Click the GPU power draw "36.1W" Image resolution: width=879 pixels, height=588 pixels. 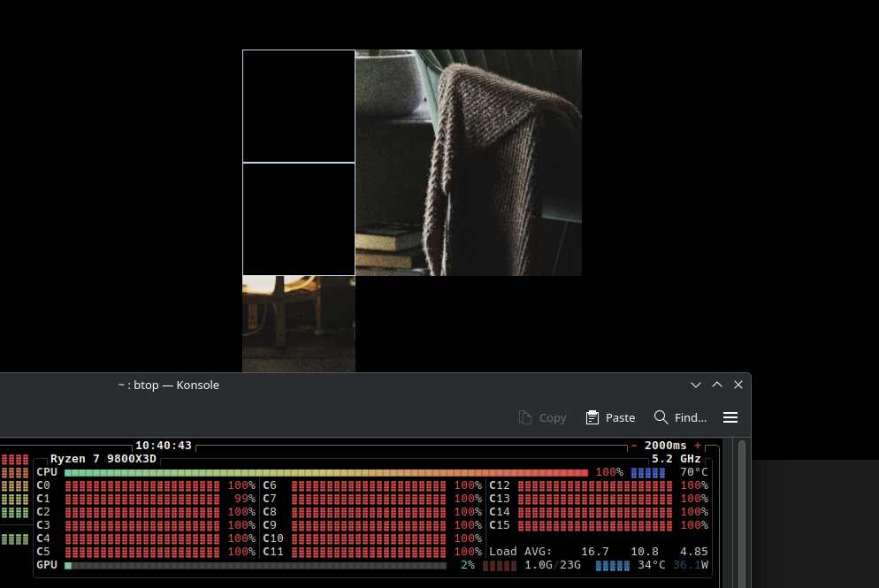(x=691, y=565)
